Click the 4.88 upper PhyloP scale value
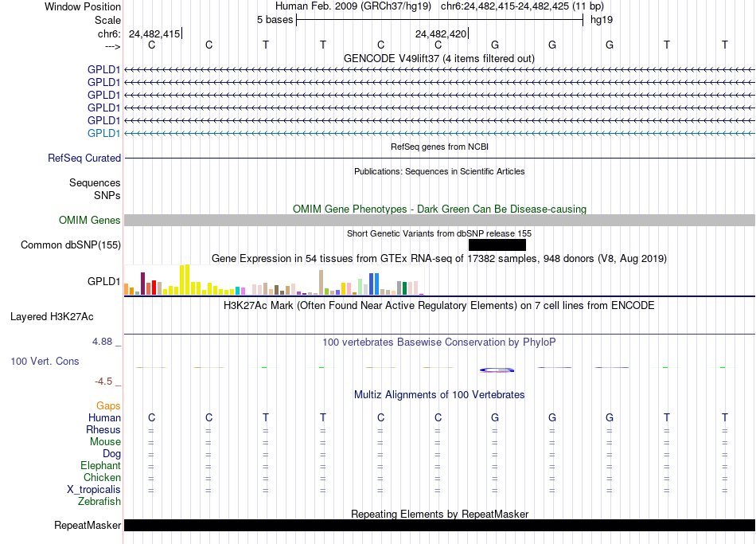Image resolution: width=756 pixels, height=544 pixels. [102, 341]
